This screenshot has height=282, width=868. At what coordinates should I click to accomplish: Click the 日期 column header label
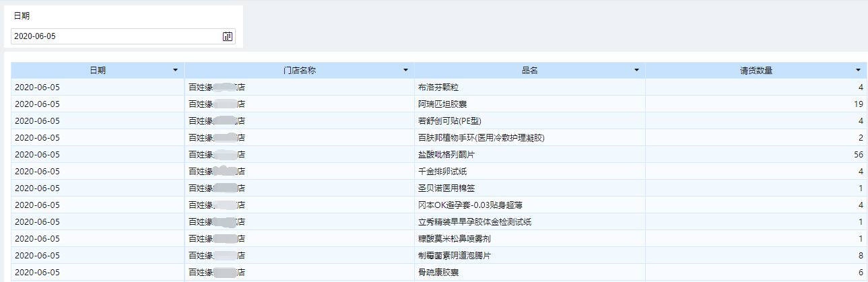point(98,70)
